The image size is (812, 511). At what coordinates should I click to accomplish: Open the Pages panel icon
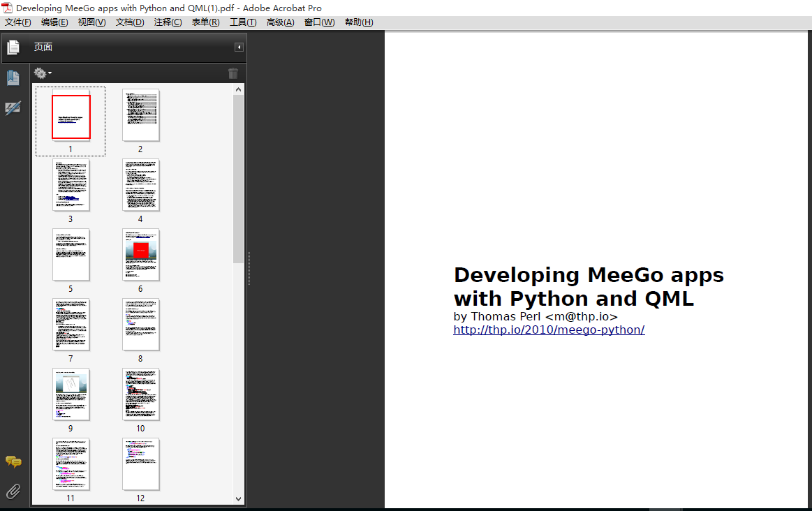pyautogui.click(x=13, y=47)
